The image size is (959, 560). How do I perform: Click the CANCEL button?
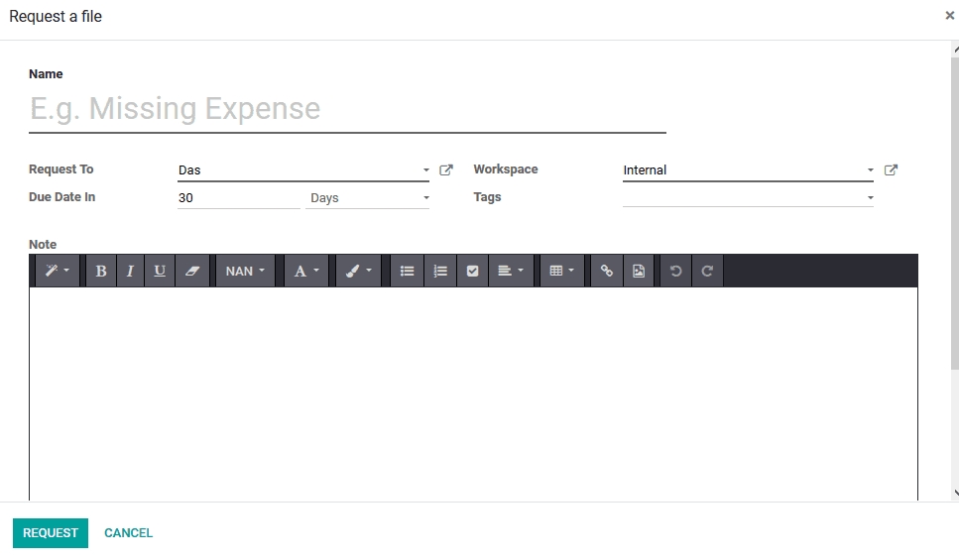[x=129, y=533]
